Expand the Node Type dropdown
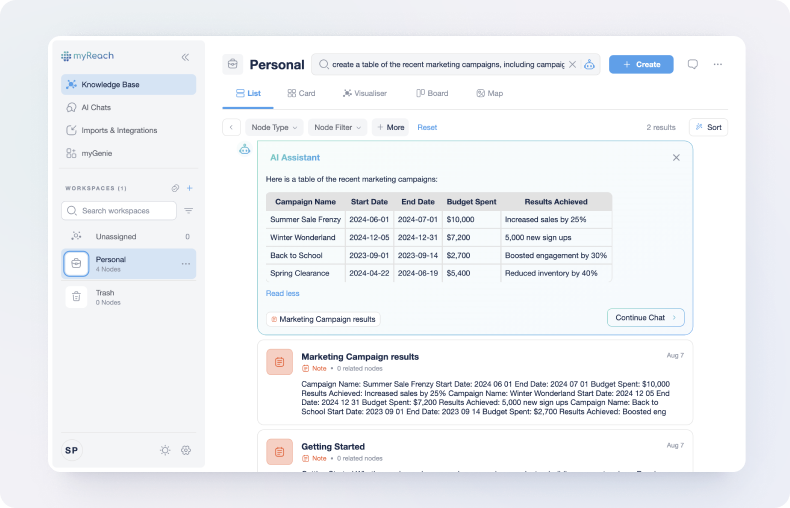Viewport: 790px width, 508px height. 274,127
